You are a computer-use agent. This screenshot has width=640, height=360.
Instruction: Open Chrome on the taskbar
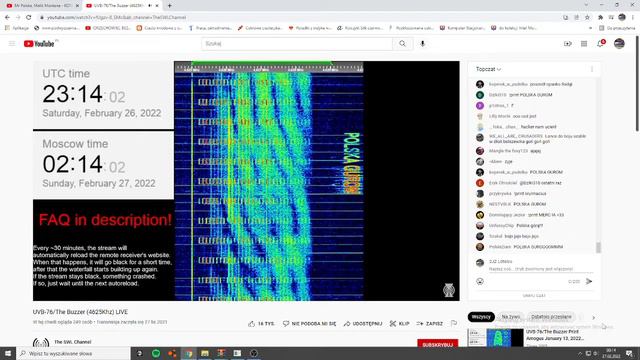click(189, 353)
